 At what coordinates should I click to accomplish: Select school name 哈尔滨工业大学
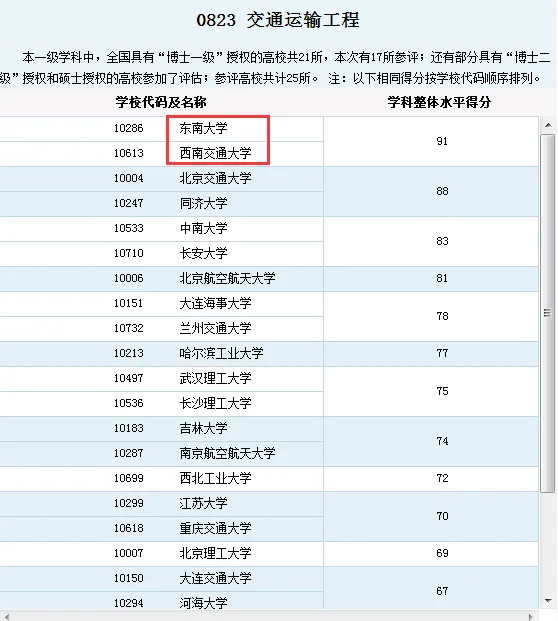point(221,353)
